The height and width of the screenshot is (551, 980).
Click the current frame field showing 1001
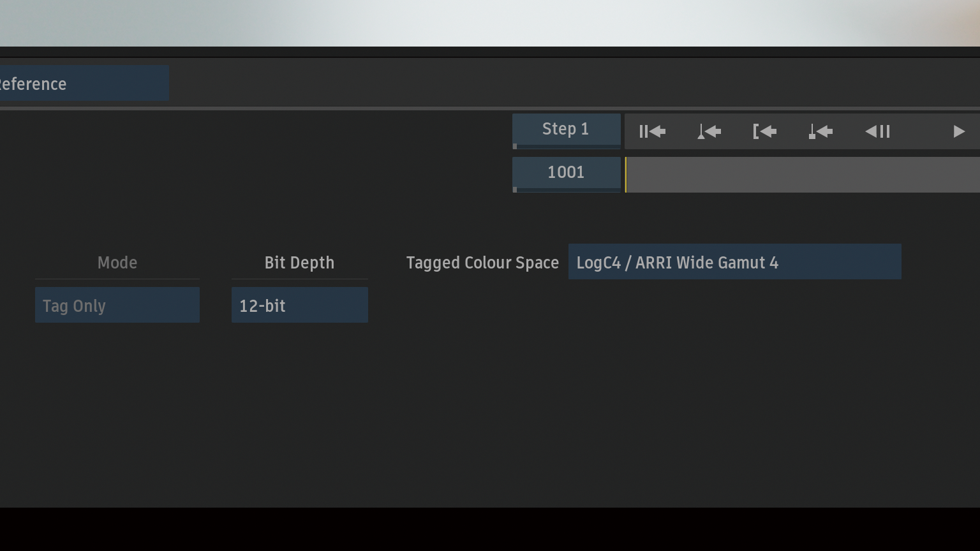tap(566, 172)
